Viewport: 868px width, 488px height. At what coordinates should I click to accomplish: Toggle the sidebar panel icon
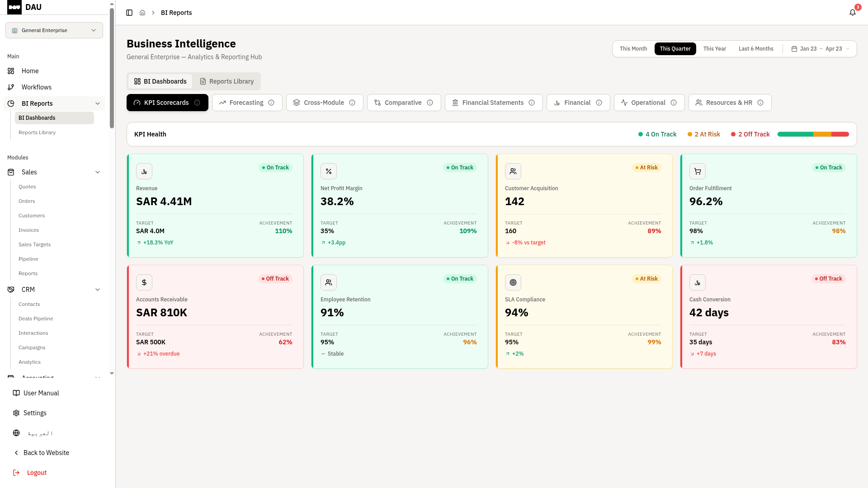click(129, 13)
